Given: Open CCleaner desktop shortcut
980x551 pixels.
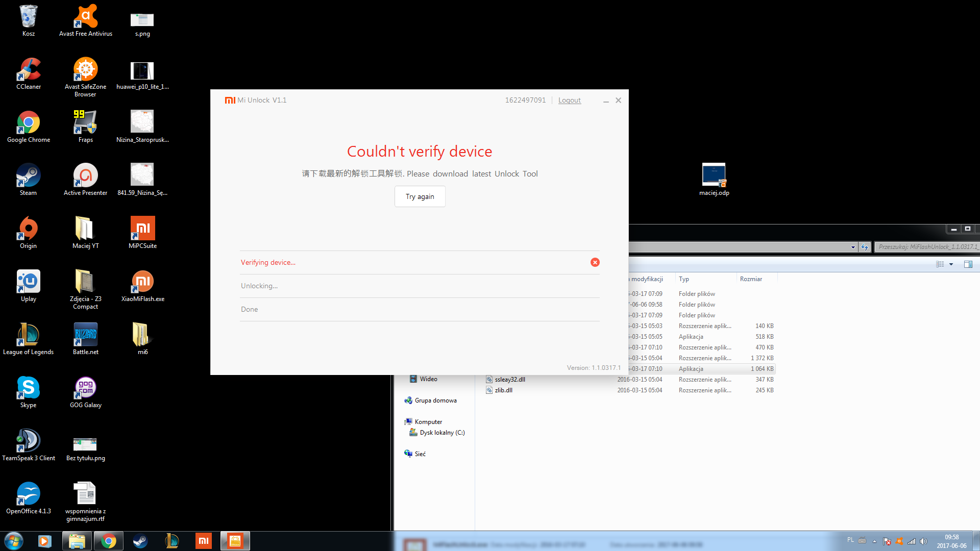Looking at the screenshot, I should [29, 73].
